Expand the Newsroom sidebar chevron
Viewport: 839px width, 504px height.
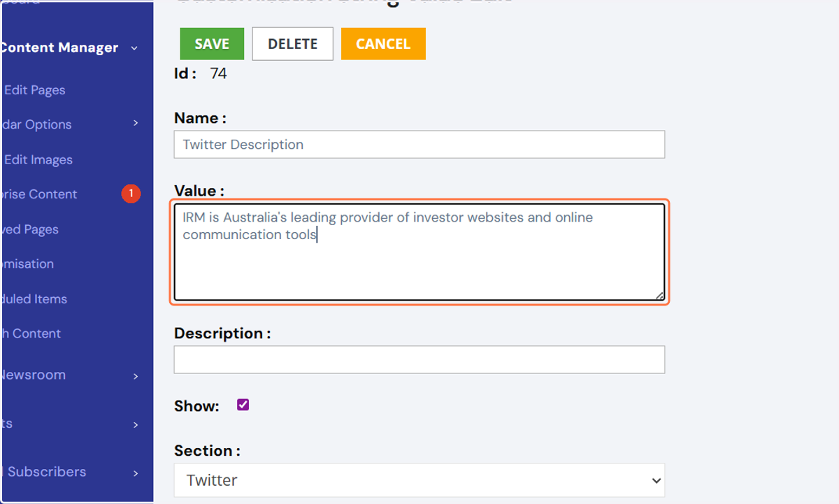136,376
